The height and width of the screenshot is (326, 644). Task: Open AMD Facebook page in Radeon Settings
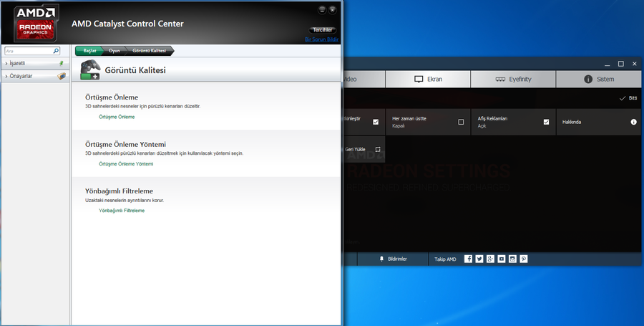point(468,259)
